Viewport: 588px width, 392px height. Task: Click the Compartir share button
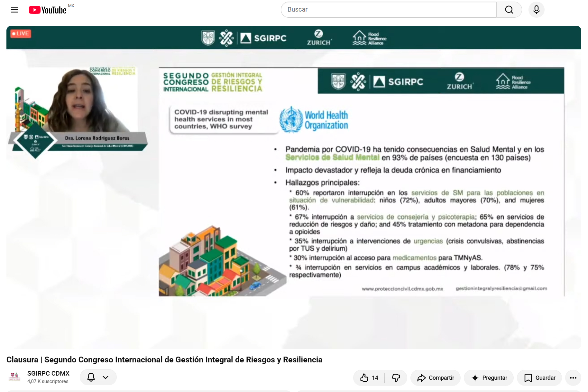pos(436,378)
